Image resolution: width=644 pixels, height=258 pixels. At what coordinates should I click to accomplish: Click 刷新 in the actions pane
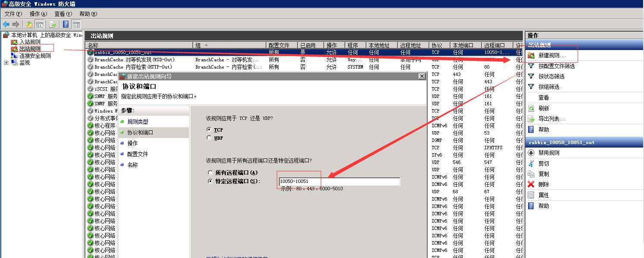544,108
